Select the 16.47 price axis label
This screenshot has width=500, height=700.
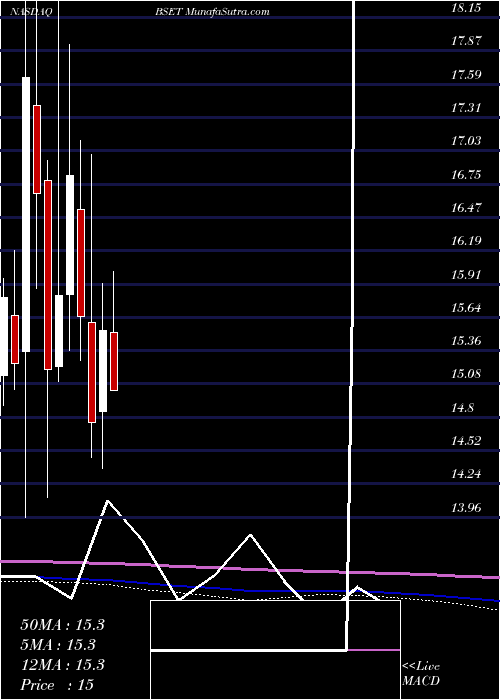(466, 208)
